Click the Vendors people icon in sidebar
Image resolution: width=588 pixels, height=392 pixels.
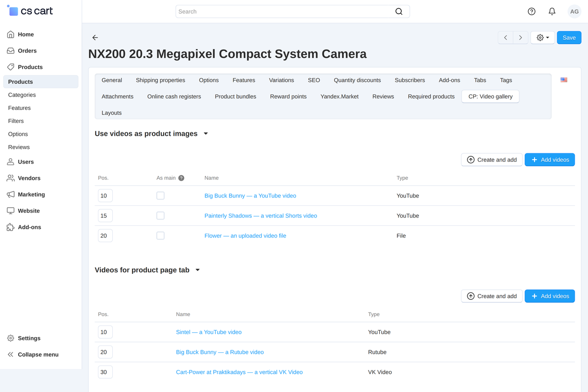pyautogui.click(x=11, y=178)
